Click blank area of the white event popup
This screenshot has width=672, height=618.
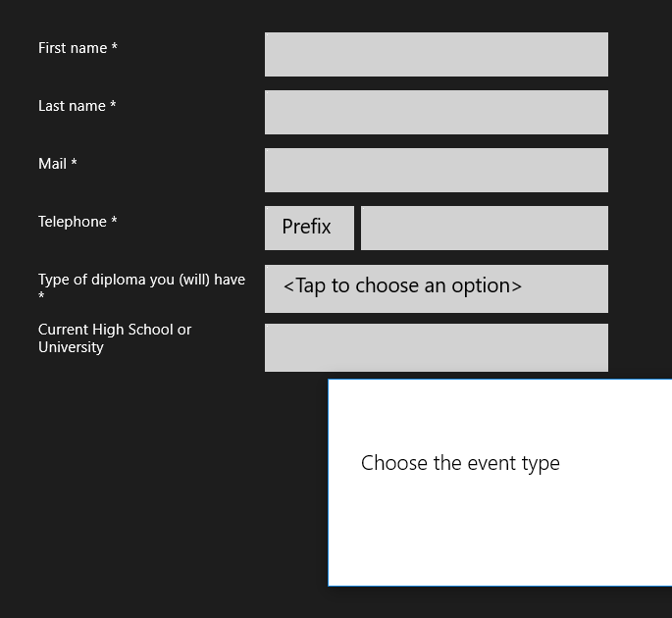click(x=500, y=540)
